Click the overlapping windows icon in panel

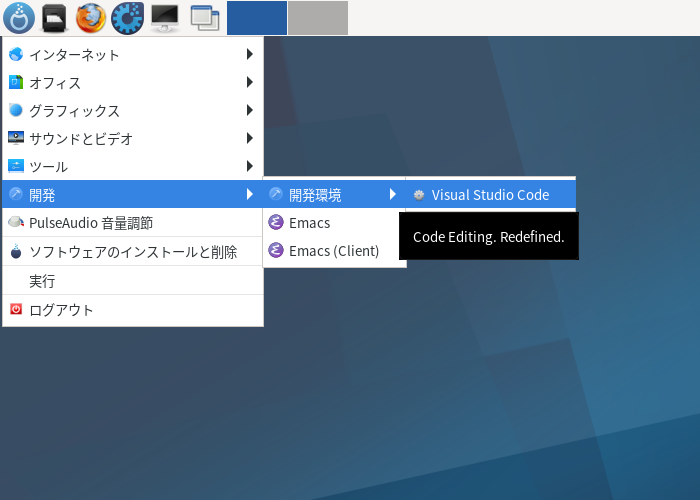coord(205,18)
